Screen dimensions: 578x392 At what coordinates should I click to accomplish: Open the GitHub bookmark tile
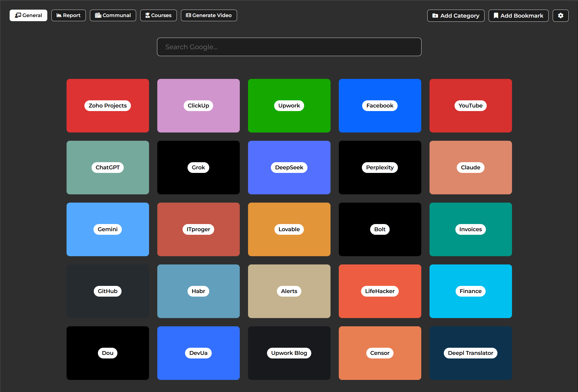[108, 291]
